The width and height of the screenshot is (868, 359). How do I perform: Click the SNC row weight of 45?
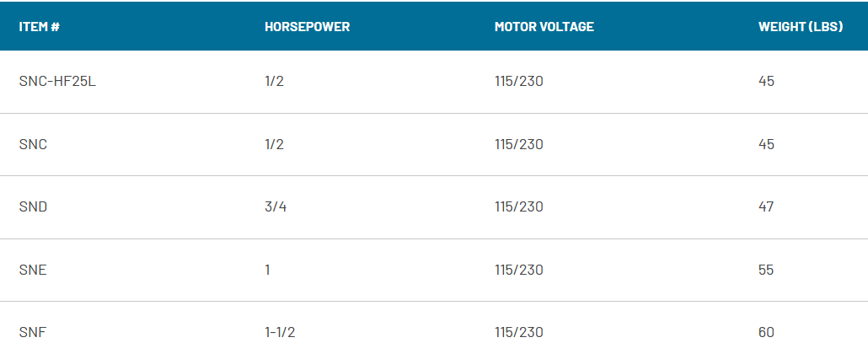pyautogui.click(x=766, y=145)
